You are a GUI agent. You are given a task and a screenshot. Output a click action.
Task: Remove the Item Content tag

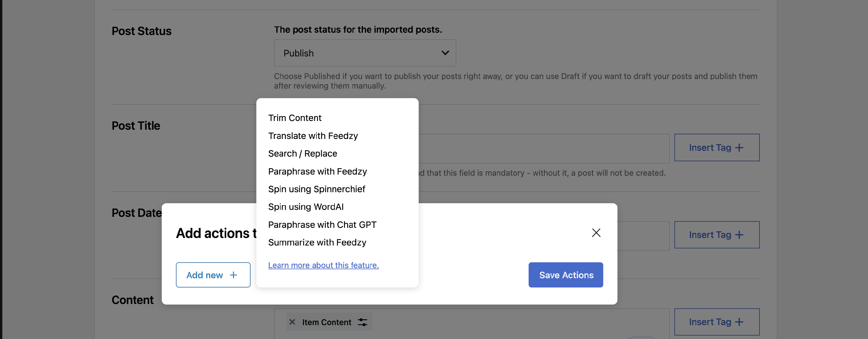(292, 322)
